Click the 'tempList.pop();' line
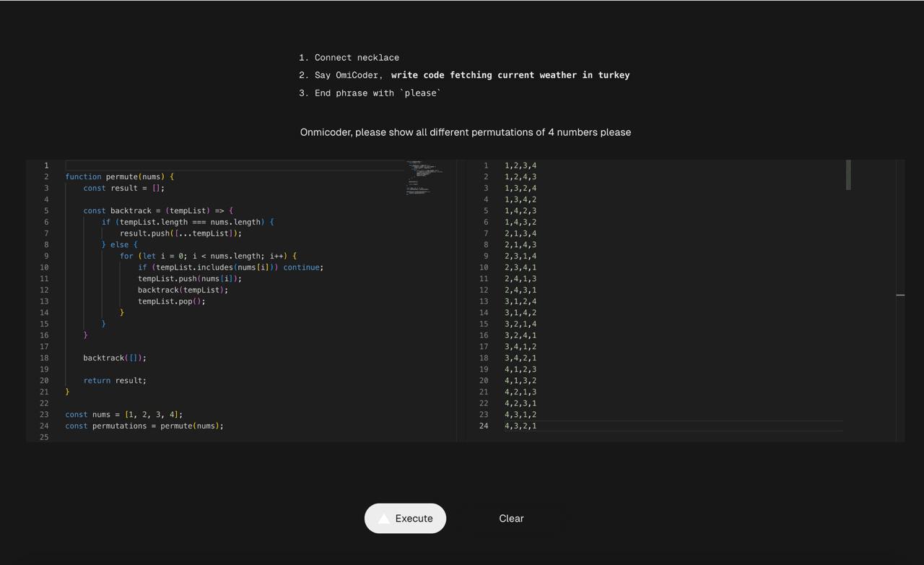The image size is (924, 565). click(x=172, y=301)
